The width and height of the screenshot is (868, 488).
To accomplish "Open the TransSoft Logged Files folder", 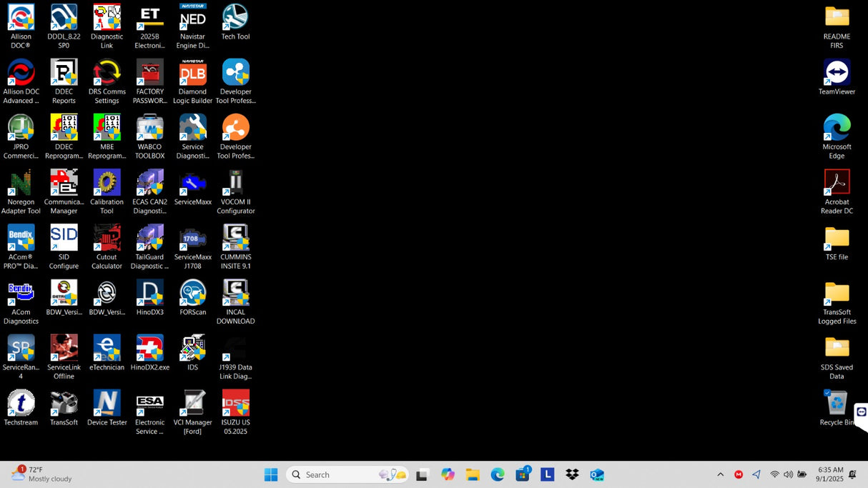I will tap(837, 293).
